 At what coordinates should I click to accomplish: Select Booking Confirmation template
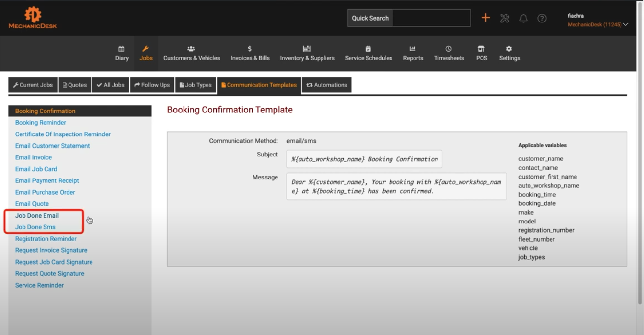[x=80, y=111]
